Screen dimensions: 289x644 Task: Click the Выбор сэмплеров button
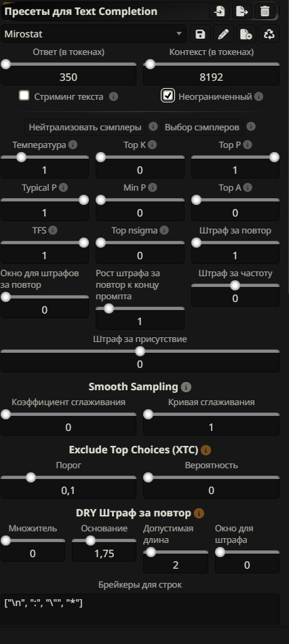[x=202, y=128]
